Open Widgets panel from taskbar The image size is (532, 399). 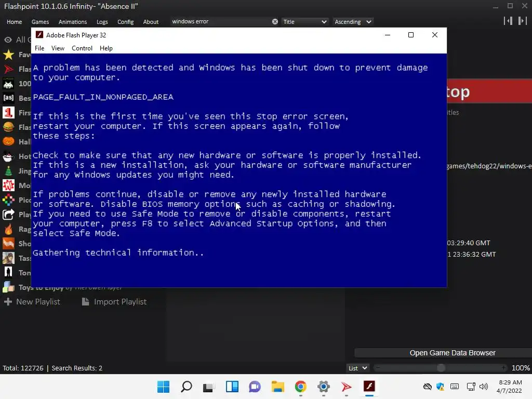pos(232,387)
